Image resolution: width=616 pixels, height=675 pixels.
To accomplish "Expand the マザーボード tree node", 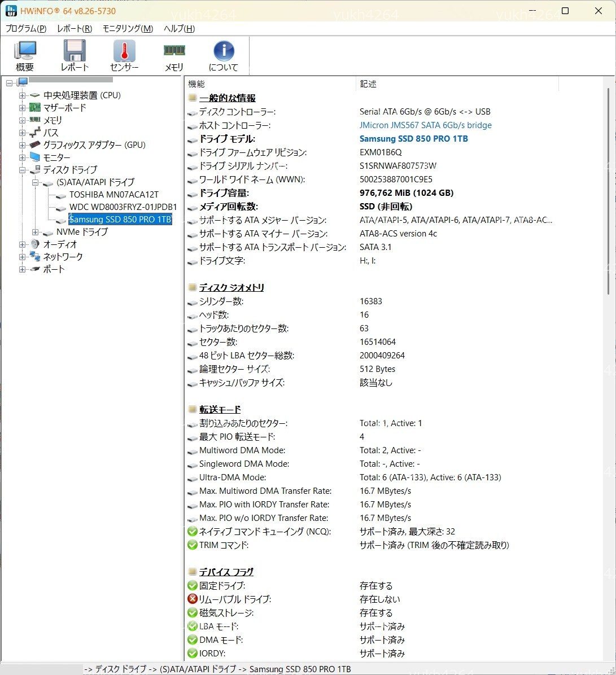I will [x=22, y=108].
